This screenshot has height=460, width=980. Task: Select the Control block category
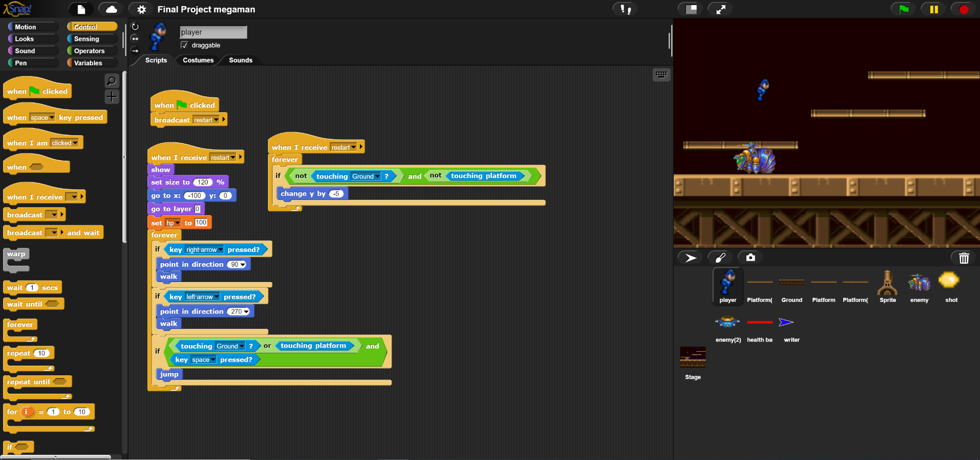[92, 27]
